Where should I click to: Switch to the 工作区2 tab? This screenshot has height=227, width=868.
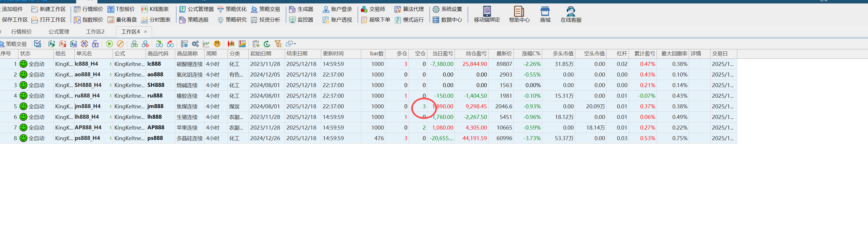pos(95,32)
